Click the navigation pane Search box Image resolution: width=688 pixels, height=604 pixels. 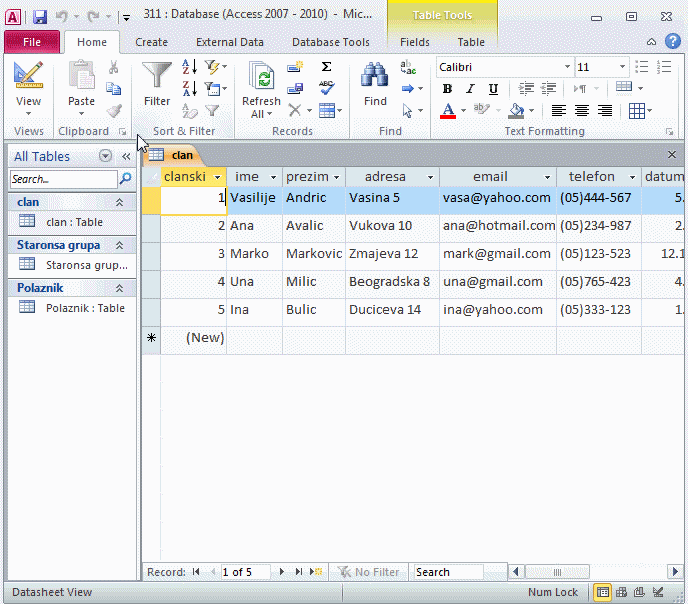pyautogui.click(x=63, y=179)
